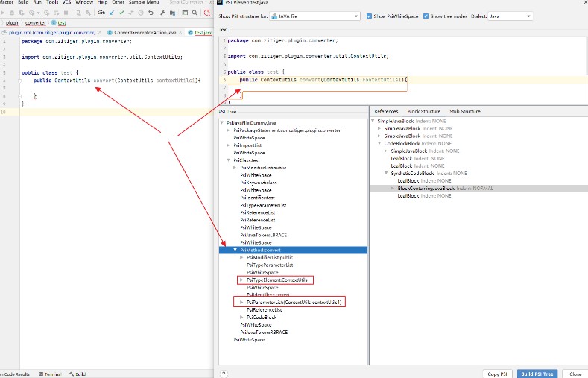Screen dimensions: 588x378
Task: Close the plugin.xml editor tab
Action: pyautogui.click(x=100, y=32)
